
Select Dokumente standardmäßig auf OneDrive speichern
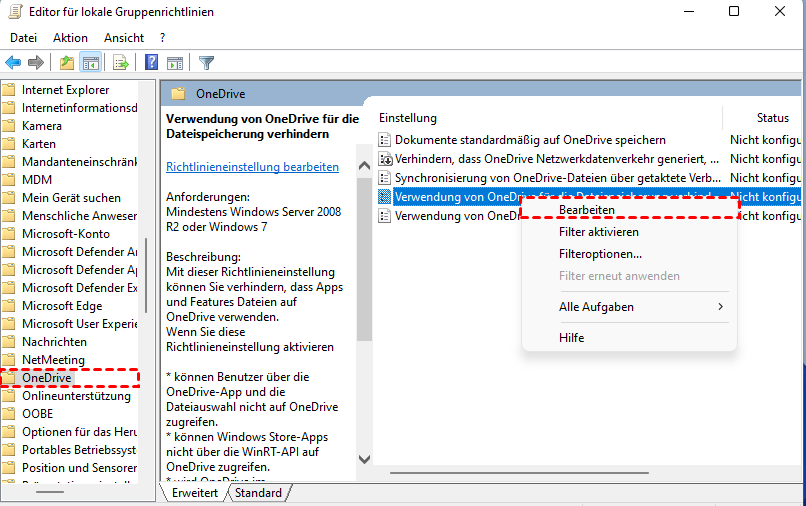point(530,140)
